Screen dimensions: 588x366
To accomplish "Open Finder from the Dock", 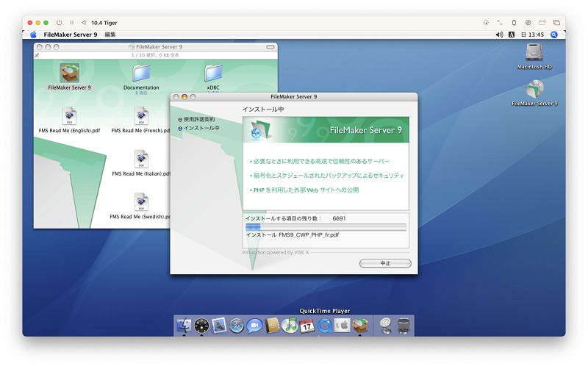I will pyautogui.click(x=184, y=326).
